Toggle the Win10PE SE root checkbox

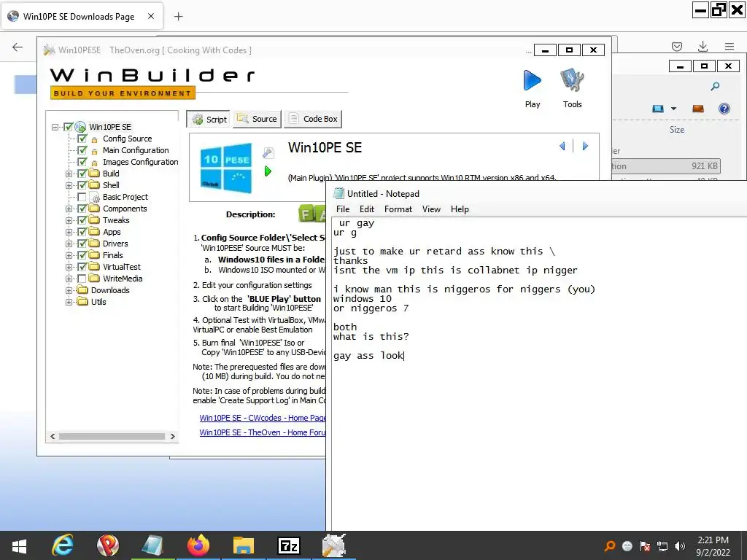pyautogui.click(x=68, y=127)
